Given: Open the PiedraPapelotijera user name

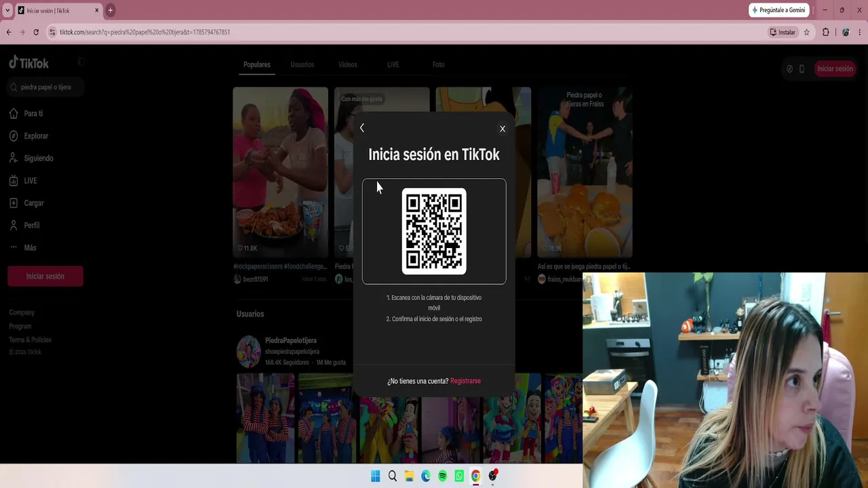Looking at the screenshot, I should pos(291,340).
